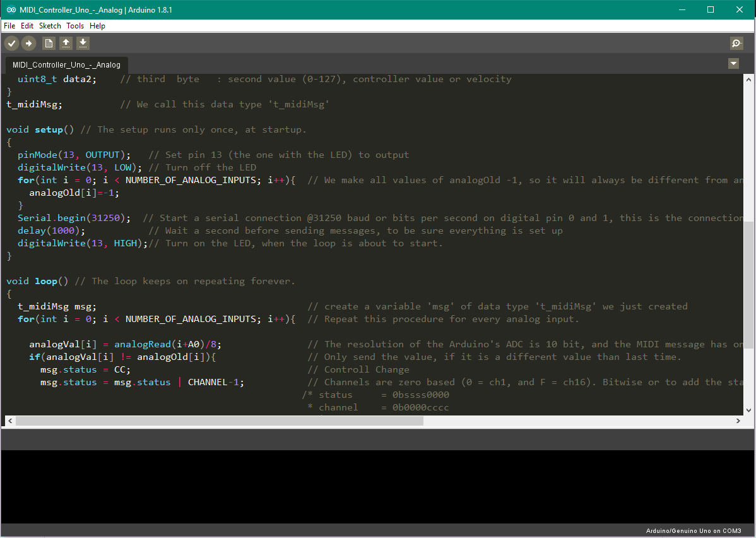Open the Edit menu
This screenshot has height=538, width=756.
click(x=27, y=25)
